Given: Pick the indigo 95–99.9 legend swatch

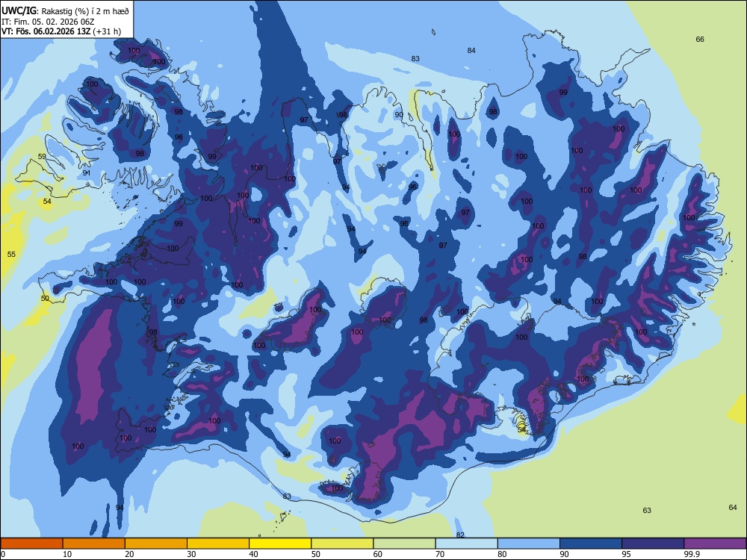Looking at the screenshot, I should tap(653, 544).
